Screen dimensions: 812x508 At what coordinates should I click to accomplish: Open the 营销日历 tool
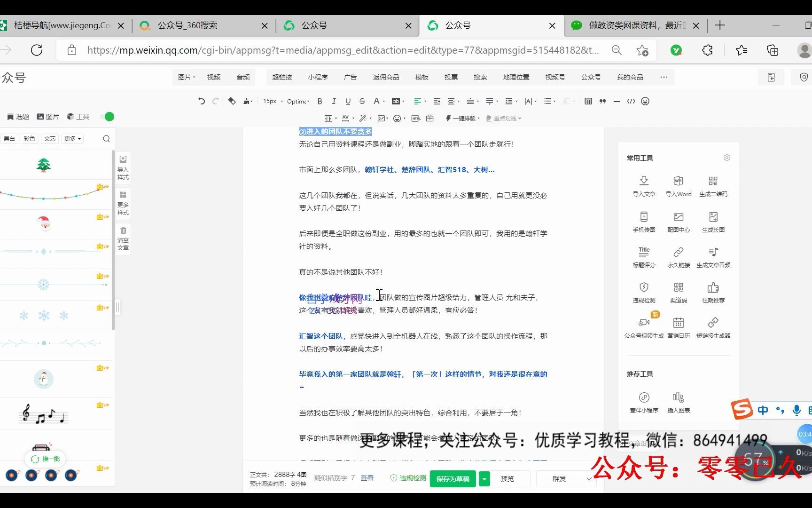point(678,326)
